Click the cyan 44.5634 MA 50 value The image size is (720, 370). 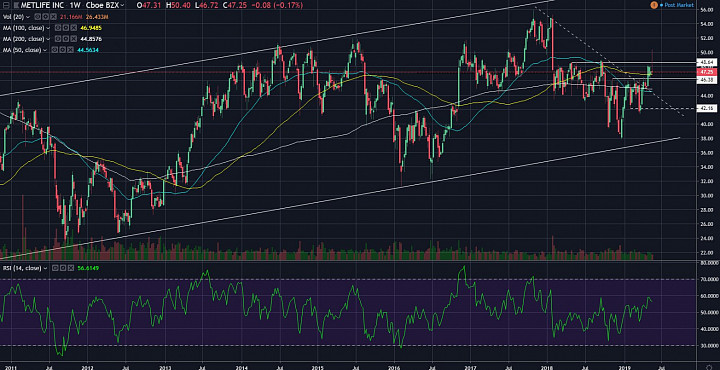[x=88, y=50]
